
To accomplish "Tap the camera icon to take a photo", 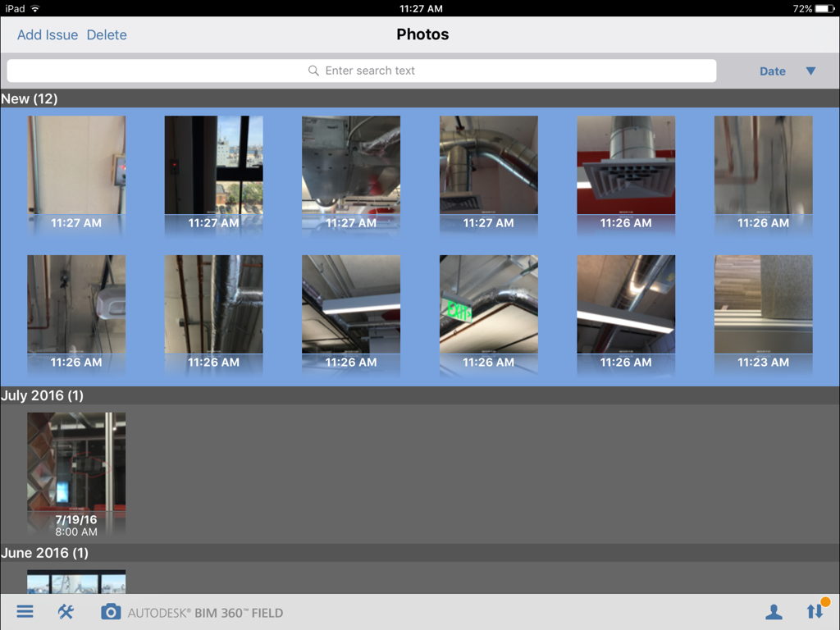I will click(x=110, y=611).
